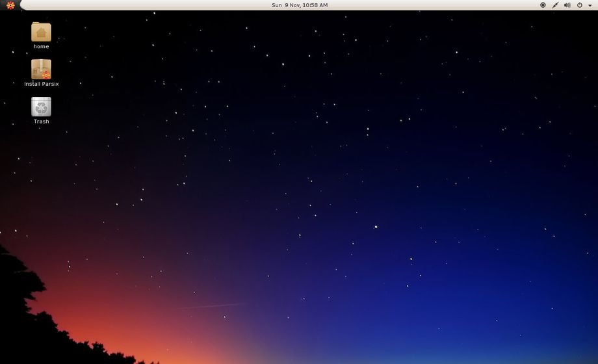Select the Install Parsix package icon
This screenshot has height=364, width=598.
click(x=41, y=69)
